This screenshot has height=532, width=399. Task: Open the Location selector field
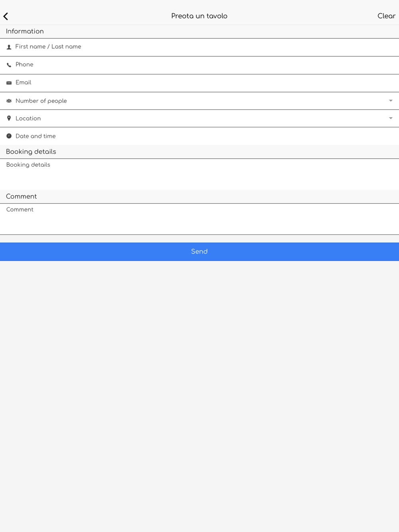pyautogui.click(x=199, y=118)
